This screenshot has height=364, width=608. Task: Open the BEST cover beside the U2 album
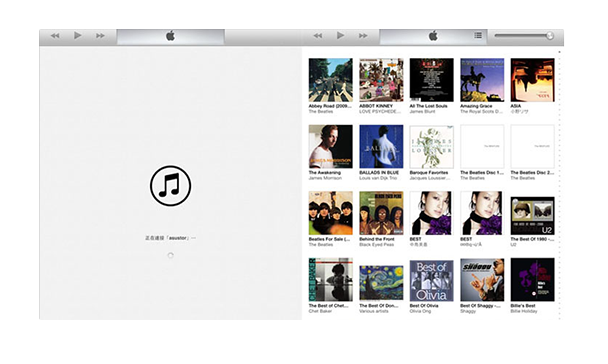point(482,213)
